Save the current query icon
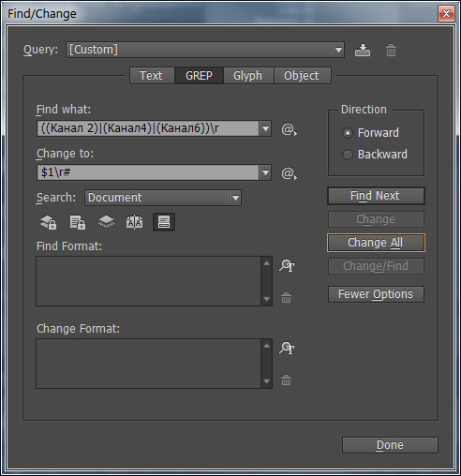The height and width of the screenshot is (476, 461). pos(363,50)
